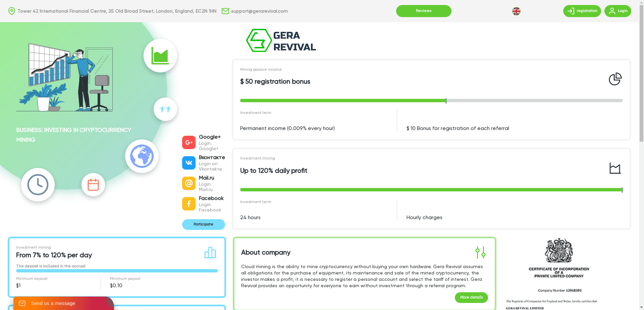Click the growth chart icon at banner top
The width and height of the screenshot is (644, 310).
(x=160, y=55)
